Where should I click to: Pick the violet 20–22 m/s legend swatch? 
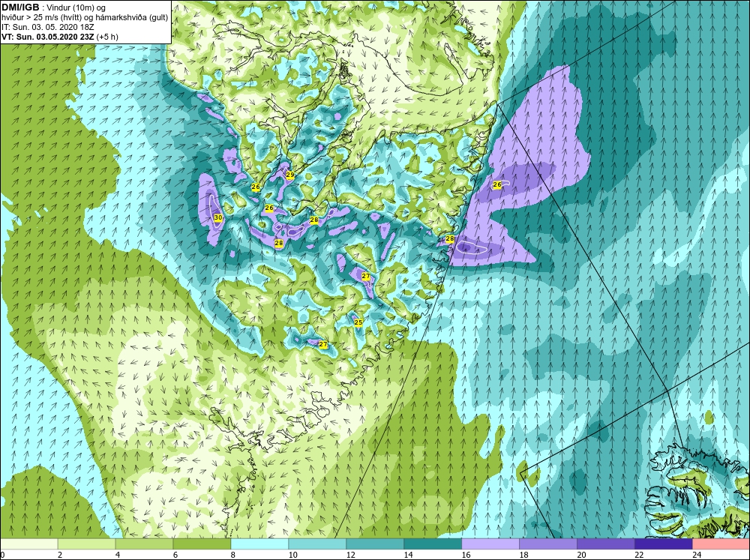[x=605, y=544]
